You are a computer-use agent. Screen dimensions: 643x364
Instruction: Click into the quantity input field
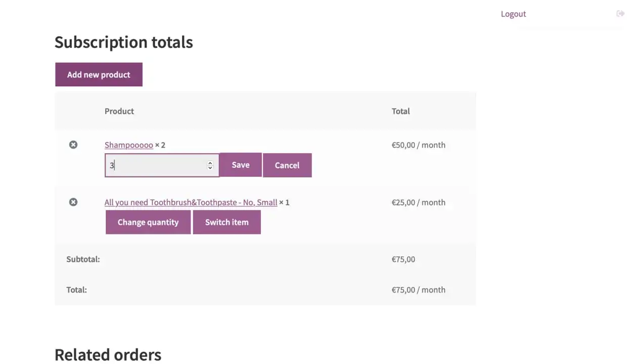point(157,165)
